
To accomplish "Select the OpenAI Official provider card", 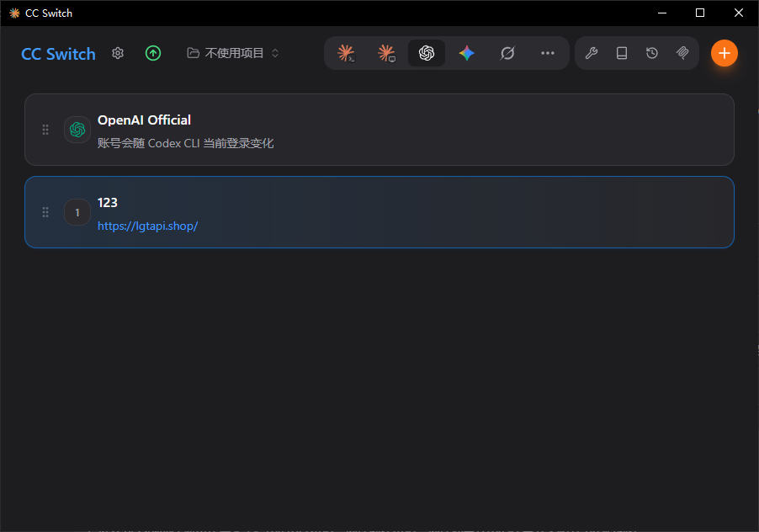I will click(x=379, y=130).
